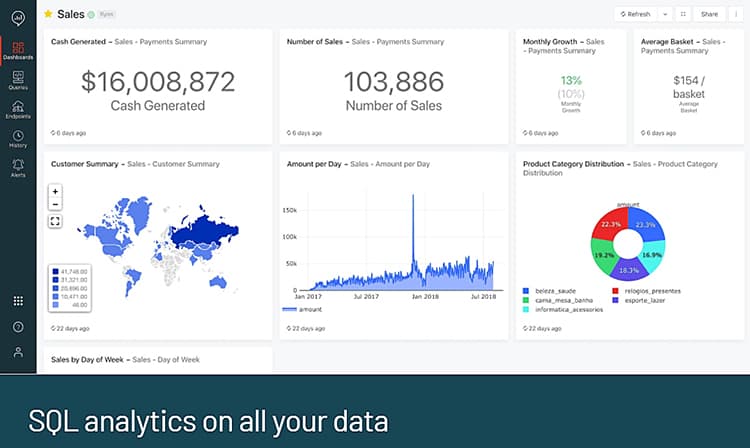This screenshot has width=750, height=448.
Task: Open the user profile icon
Action: [x=18, y=352]
